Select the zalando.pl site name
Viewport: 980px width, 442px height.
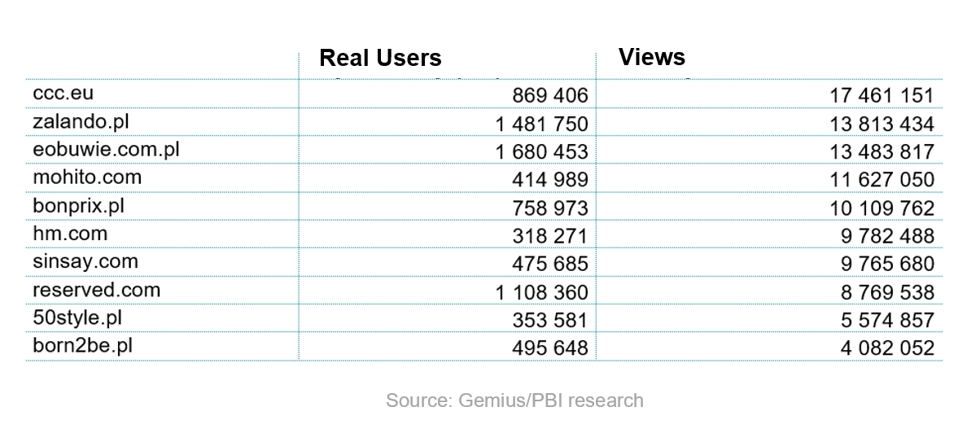click(81, 121)
